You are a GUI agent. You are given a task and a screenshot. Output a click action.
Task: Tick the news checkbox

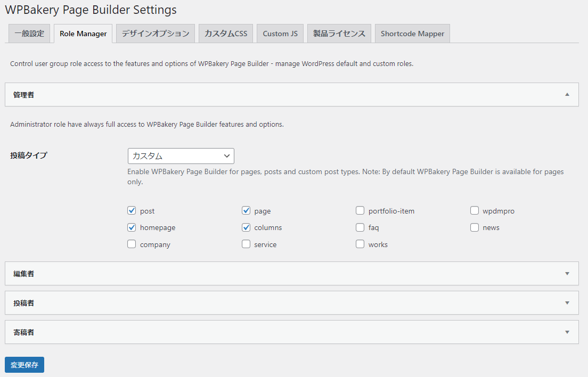[475, 227]
